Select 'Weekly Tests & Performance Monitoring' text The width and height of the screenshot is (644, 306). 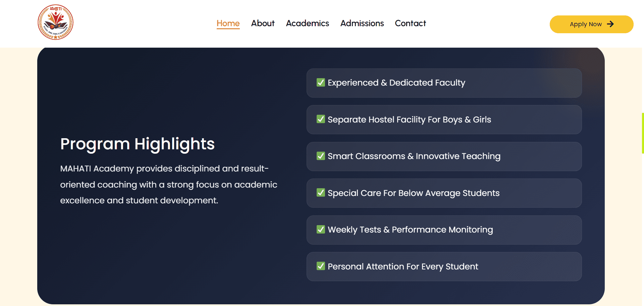[x=410, y=230]
